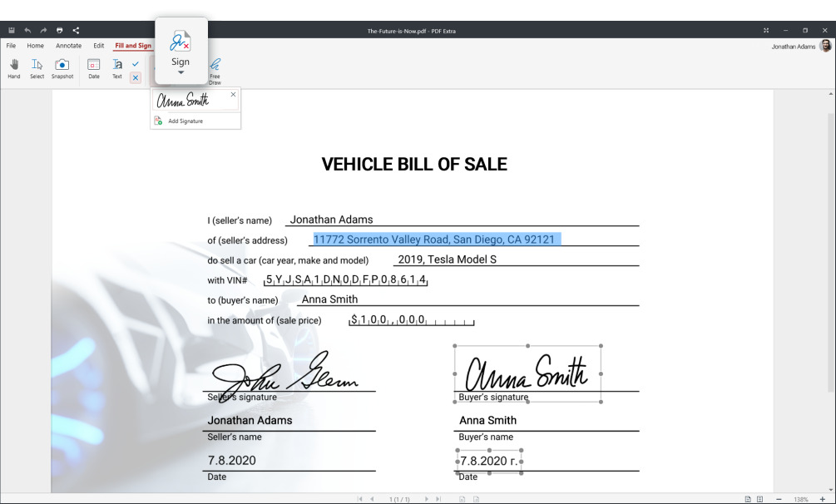Select the placed Anna Smith signature
This screenshot has width=836, height=504.
coord(527,373)
